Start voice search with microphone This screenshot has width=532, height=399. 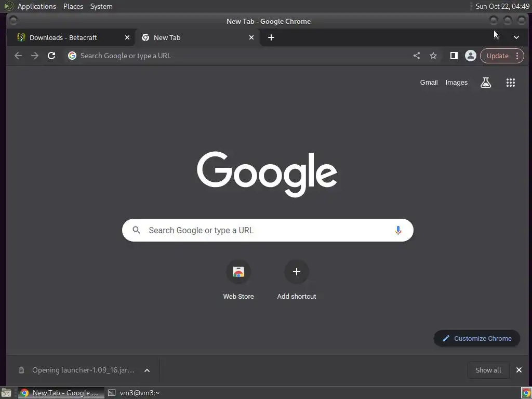coord(398,230)
